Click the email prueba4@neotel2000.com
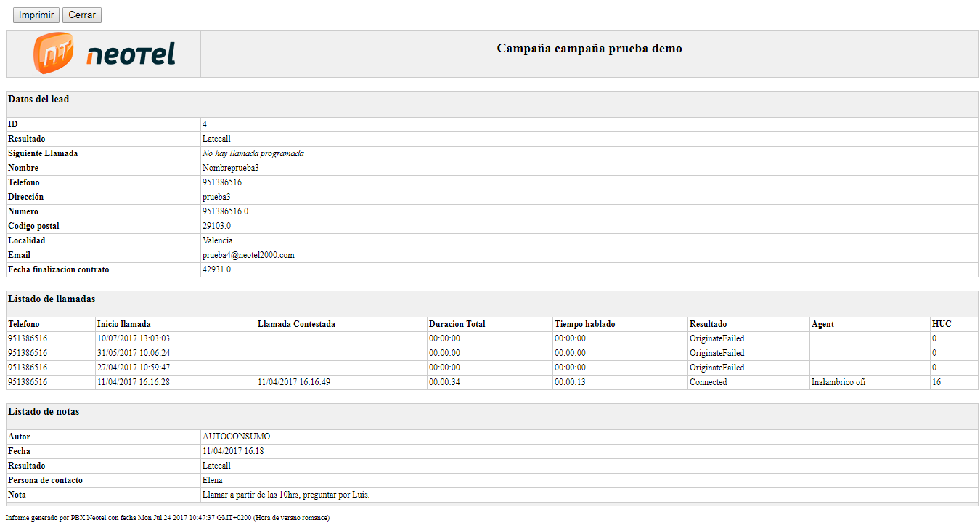This screenshot has height=523, width=980. coord(248,255)
